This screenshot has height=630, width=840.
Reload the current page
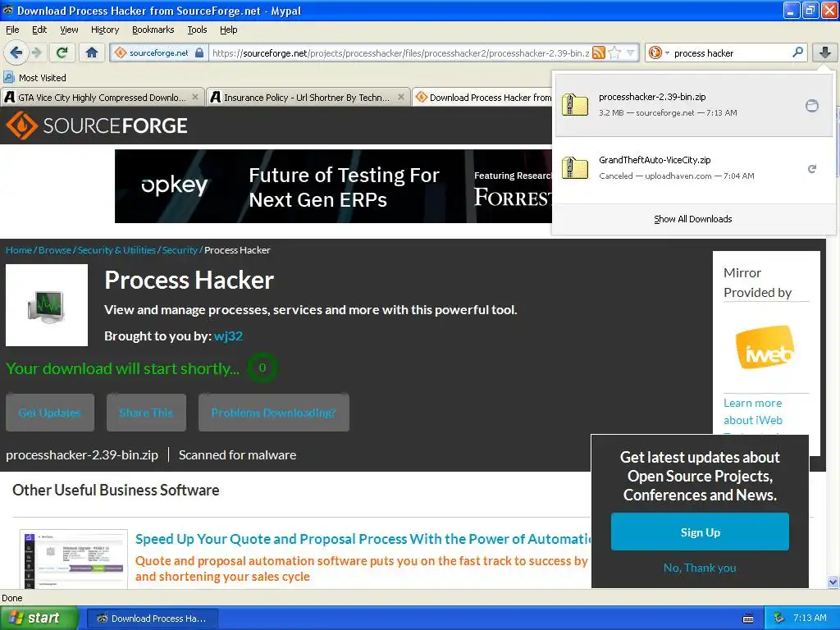pyautogui.click(x=62, y=52)
